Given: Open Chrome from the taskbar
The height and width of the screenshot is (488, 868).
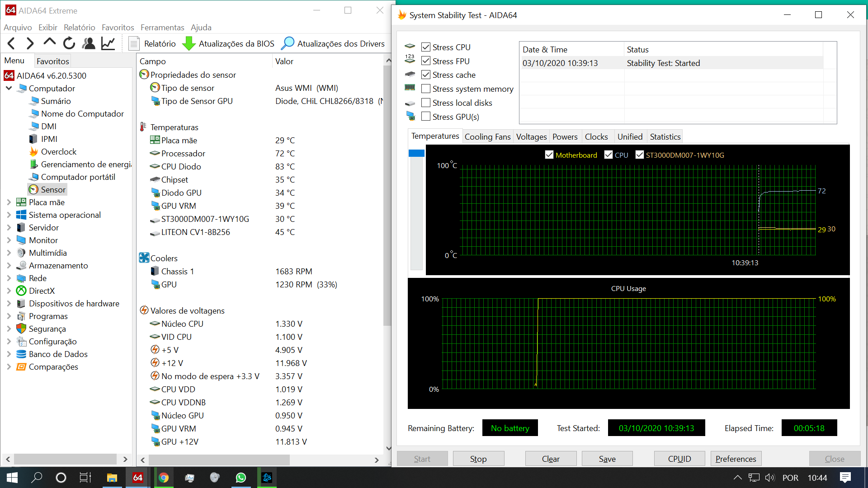Looking at the screenshot, I should point(164,478).
